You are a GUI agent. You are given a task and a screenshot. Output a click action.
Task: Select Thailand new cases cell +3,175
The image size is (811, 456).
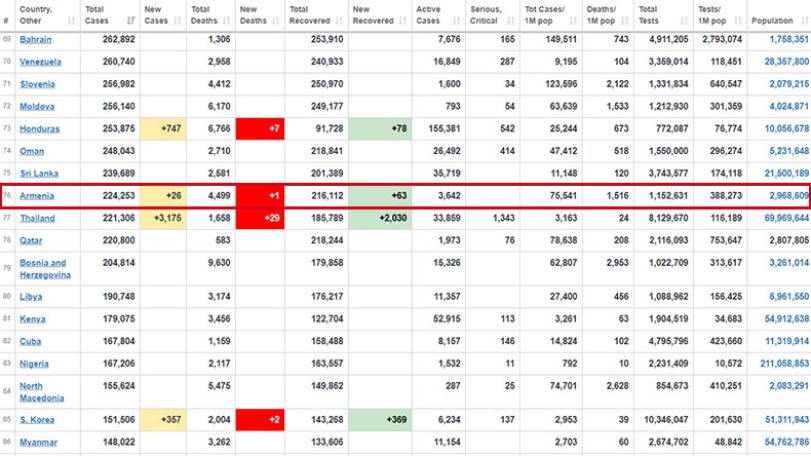[163, 218]
